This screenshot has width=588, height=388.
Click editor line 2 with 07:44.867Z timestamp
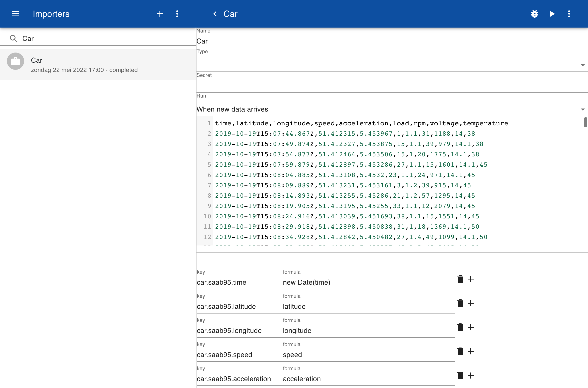(345, 134)
